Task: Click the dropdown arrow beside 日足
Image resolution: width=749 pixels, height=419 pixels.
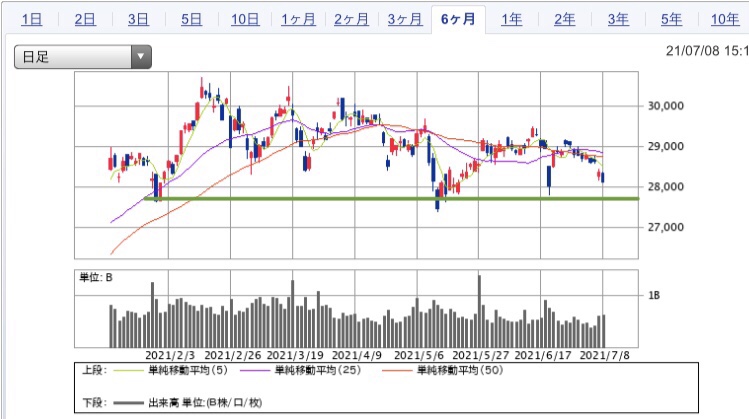Action: [x=141, y=57]
